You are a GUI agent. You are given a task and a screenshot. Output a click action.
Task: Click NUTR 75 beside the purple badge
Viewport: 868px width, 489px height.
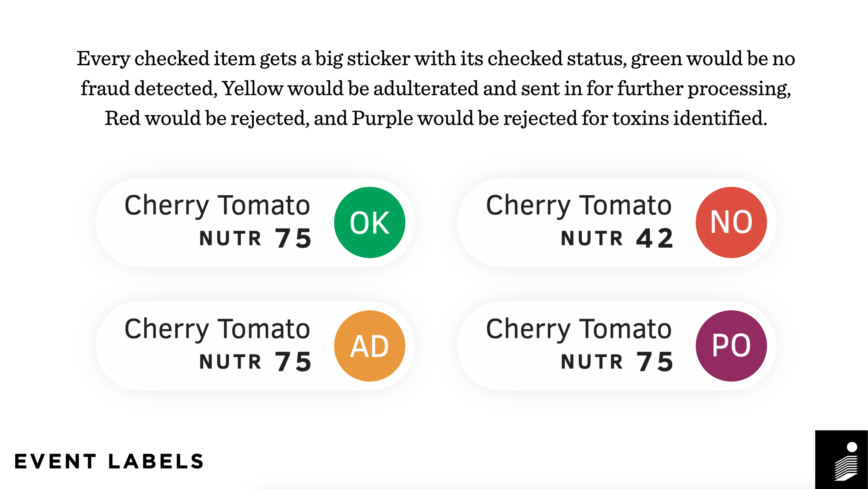click(617, 362)
